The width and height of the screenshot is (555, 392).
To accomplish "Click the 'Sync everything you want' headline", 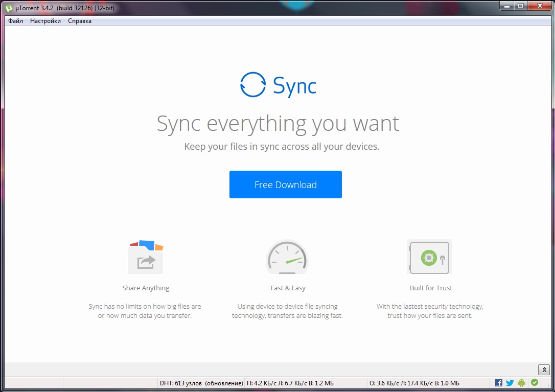I will [278, 124].
